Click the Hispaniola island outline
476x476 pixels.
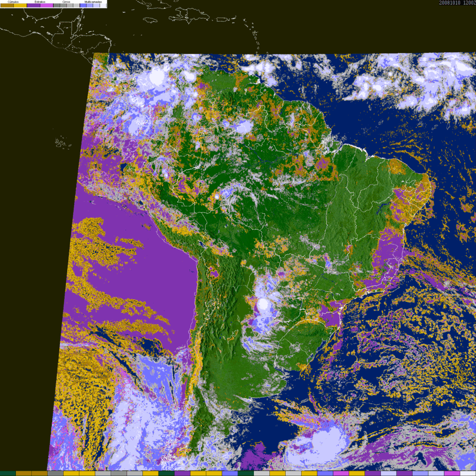(190, 15)
